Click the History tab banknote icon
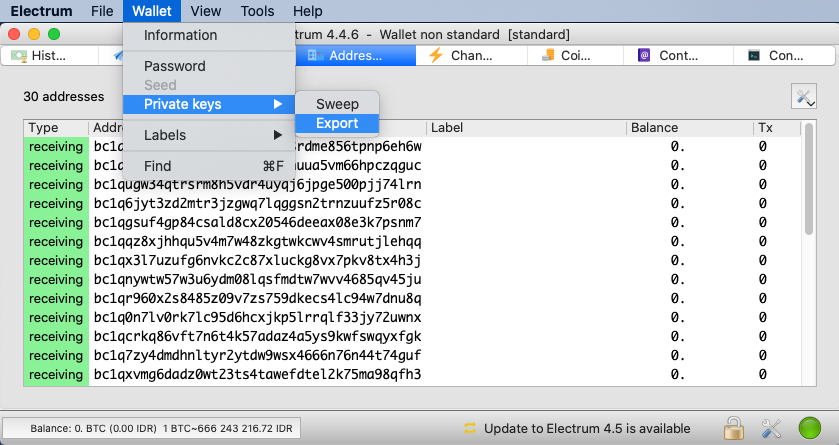The image size is (839, 445). pyautogui.click(x=19, y=56)
